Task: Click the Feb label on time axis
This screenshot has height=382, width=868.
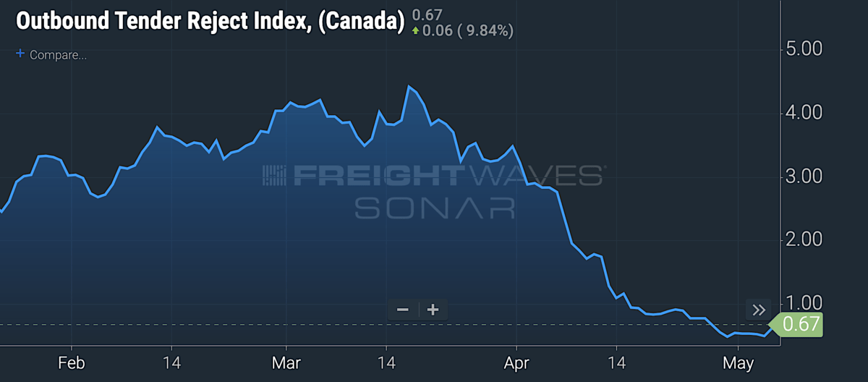Action: (72, 362)
